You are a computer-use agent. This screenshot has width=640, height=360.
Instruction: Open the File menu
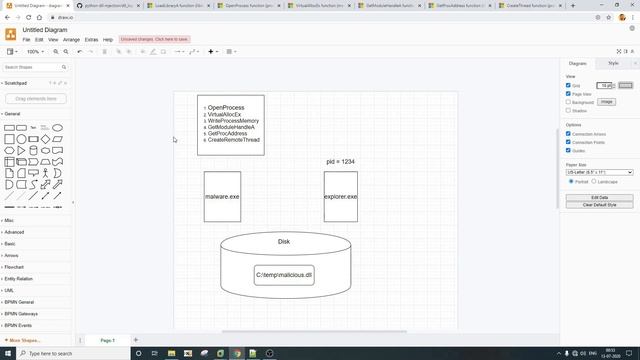click(26, 40)
